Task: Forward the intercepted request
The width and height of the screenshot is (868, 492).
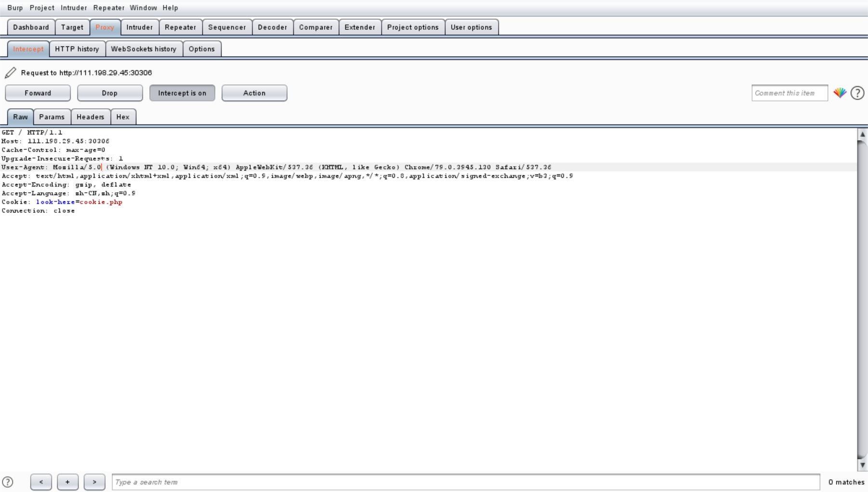Action: [38, 93]
